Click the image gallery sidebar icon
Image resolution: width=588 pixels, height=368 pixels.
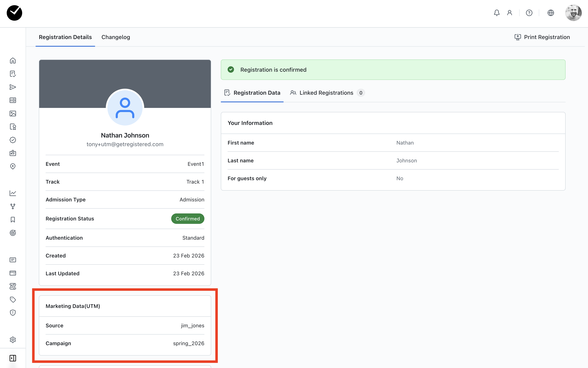(x=13, y=113)
